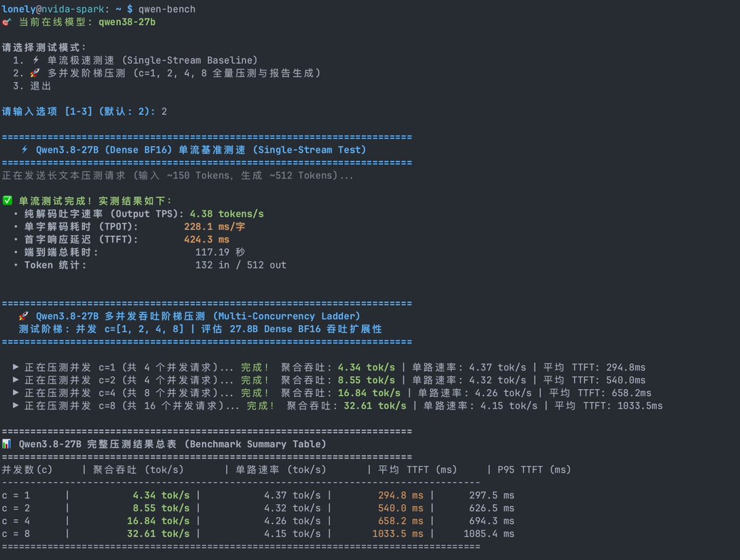Click '完成!' on the c=8 progress line
The width and height of the screenshot is (740, 560).
[x=261, y=406]
